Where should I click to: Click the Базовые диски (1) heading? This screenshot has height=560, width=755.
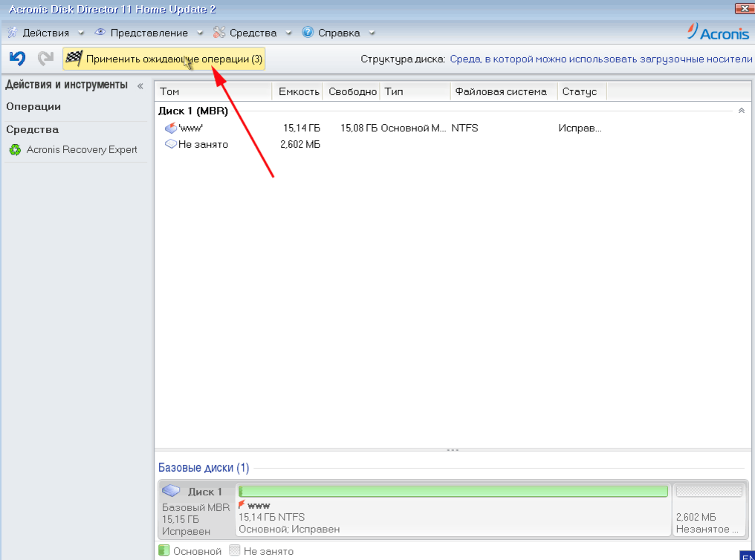click(204, 468)
